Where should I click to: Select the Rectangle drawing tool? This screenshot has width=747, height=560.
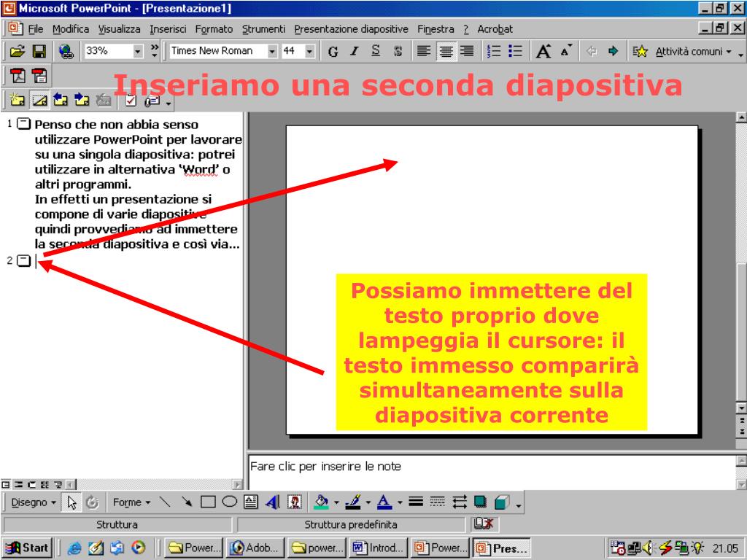[208, 502]
